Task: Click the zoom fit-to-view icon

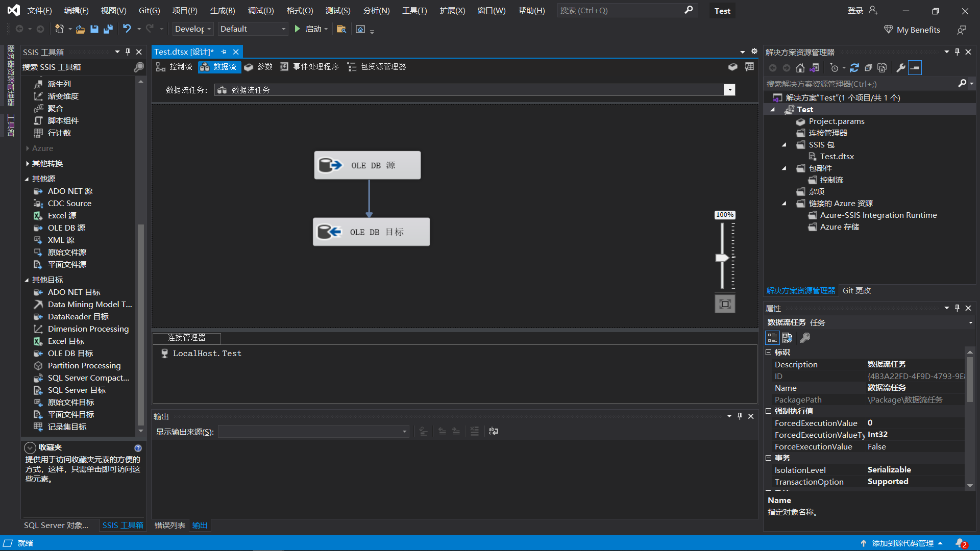Action: click(725, 304)
